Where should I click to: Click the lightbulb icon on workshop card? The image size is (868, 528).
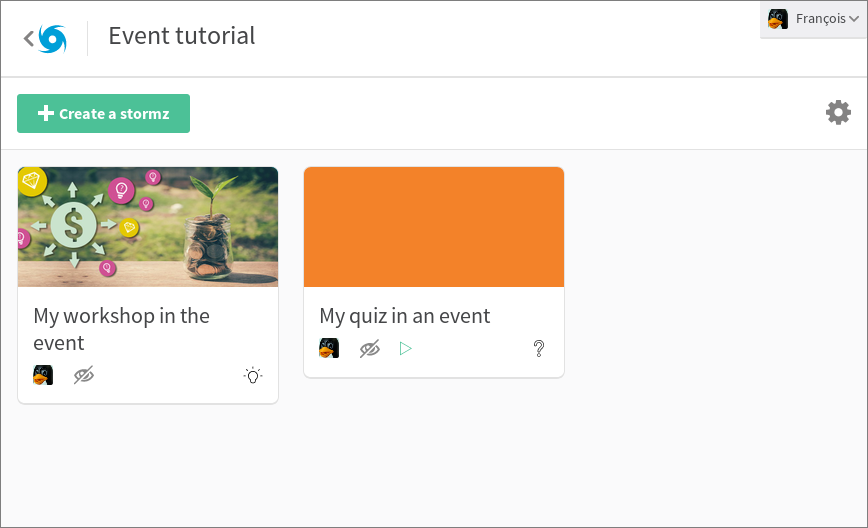(x=253, y=375)
